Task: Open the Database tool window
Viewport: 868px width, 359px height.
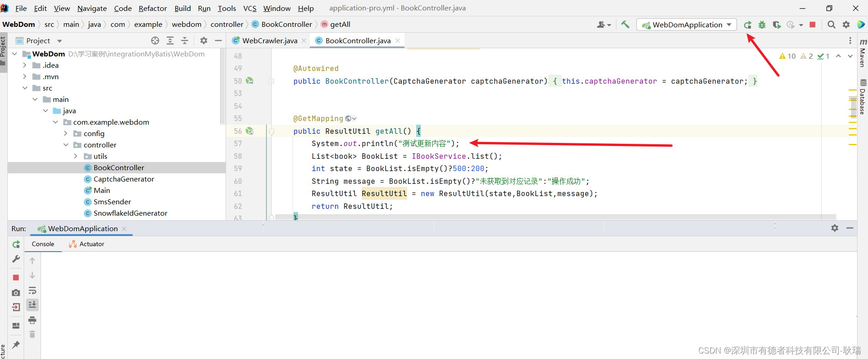Action: point(863,97)
